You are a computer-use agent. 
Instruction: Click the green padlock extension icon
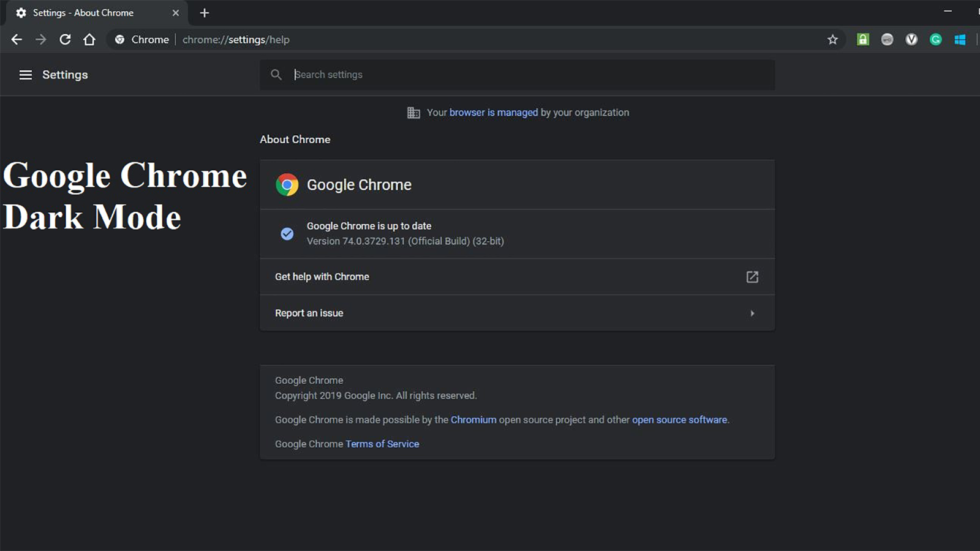(x=863, y=39)
